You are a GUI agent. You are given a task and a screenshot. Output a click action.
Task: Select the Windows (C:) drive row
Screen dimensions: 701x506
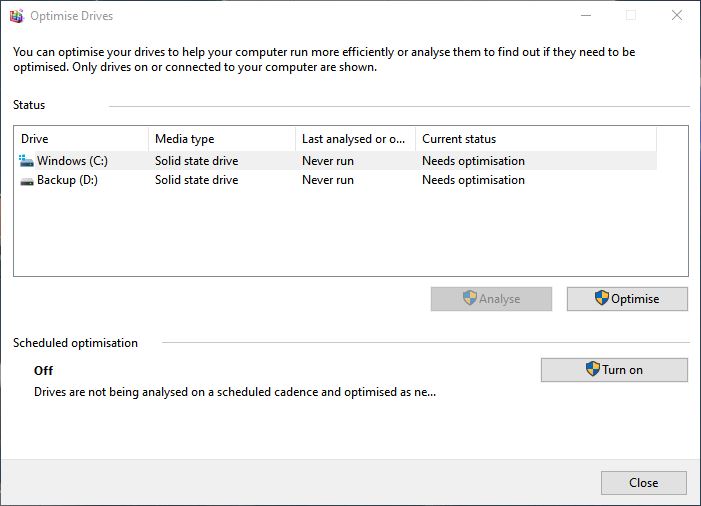click(x=336, y=161)
